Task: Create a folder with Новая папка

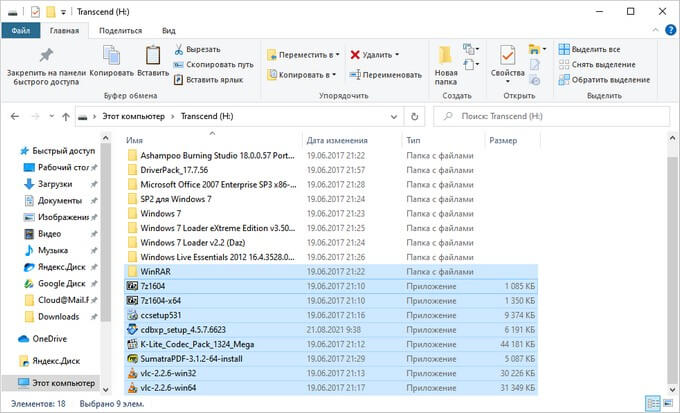Action: click(x=446, y=65)
